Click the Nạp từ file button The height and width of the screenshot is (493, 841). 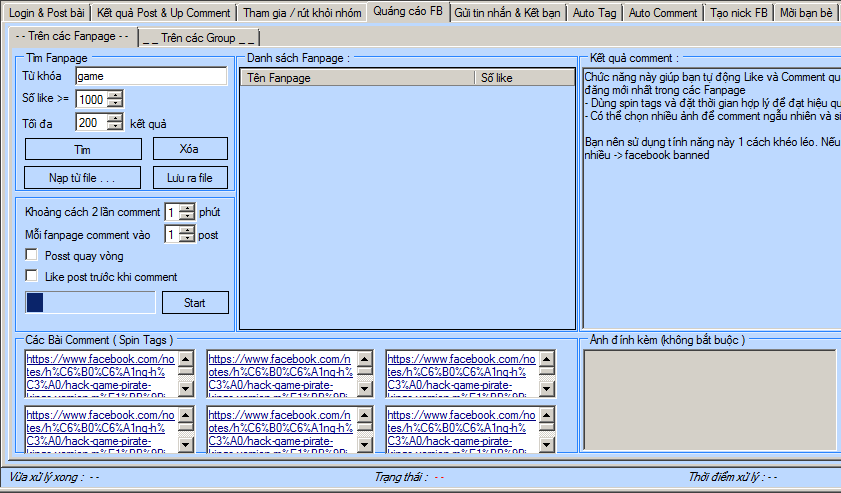pyautogui.click(x=83, y=178)
